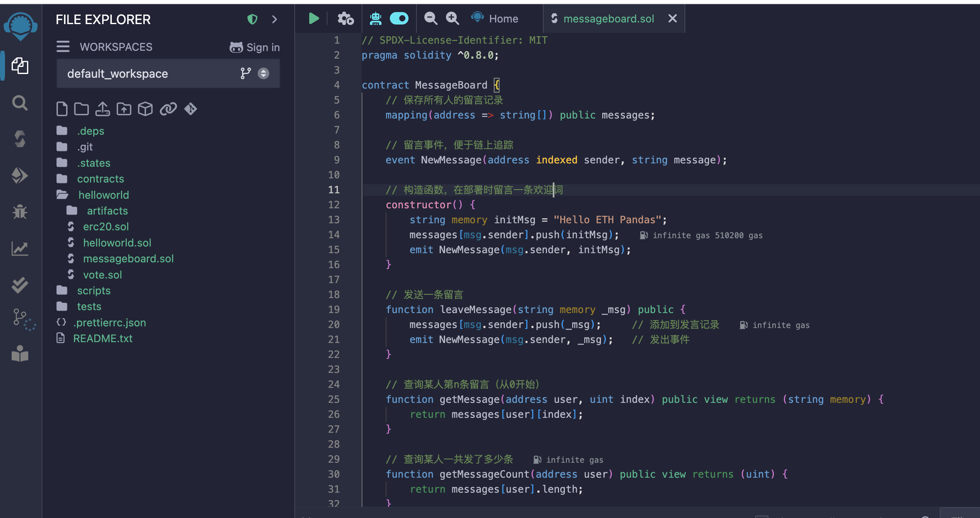Open messageboard.sol in file tree
Image resolution: width=980 pixels, height=518 pixels.
pyautogui.click(x=128, y=259)
